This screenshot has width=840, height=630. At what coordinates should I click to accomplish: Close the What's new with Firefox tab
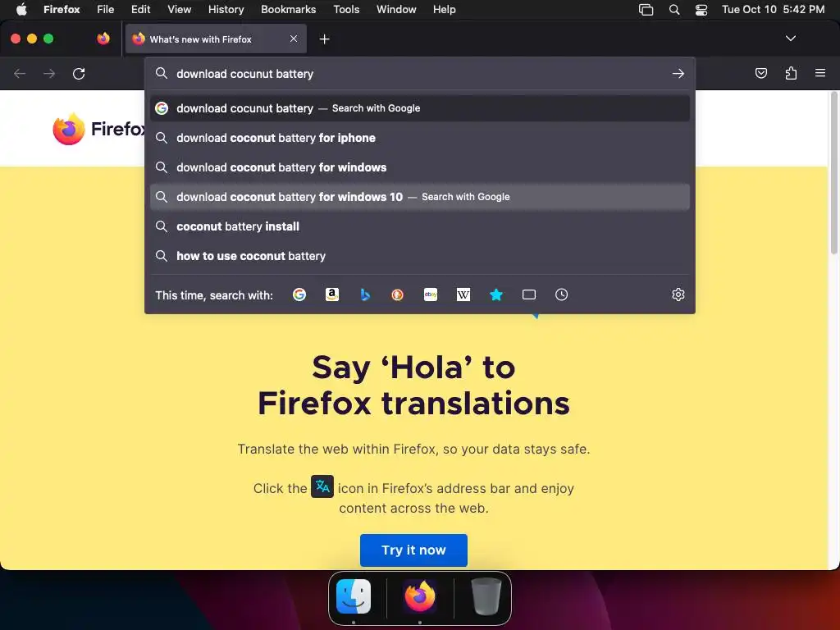(x=294, y=39)
